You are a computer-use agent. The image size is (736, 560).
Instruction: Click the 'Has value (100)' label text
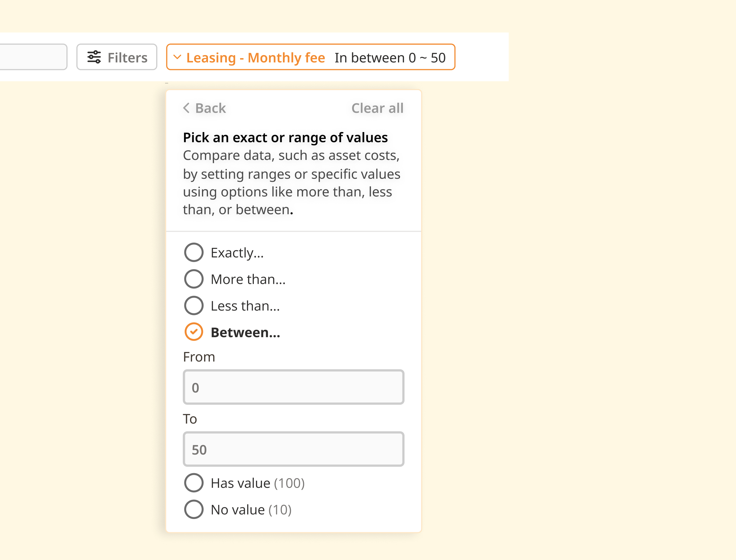tap(257, 483)
